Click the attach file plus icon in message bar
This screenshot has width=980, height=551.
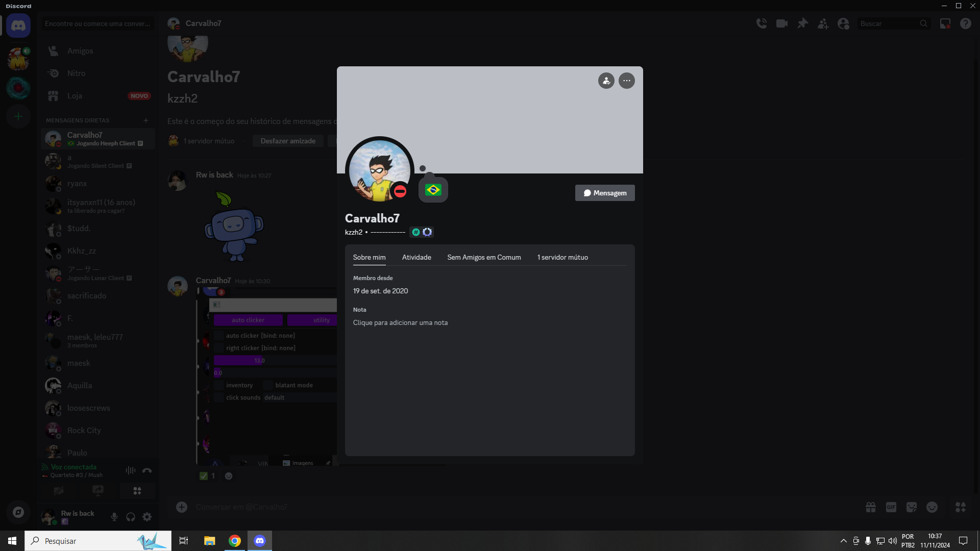tap(182, 507)
